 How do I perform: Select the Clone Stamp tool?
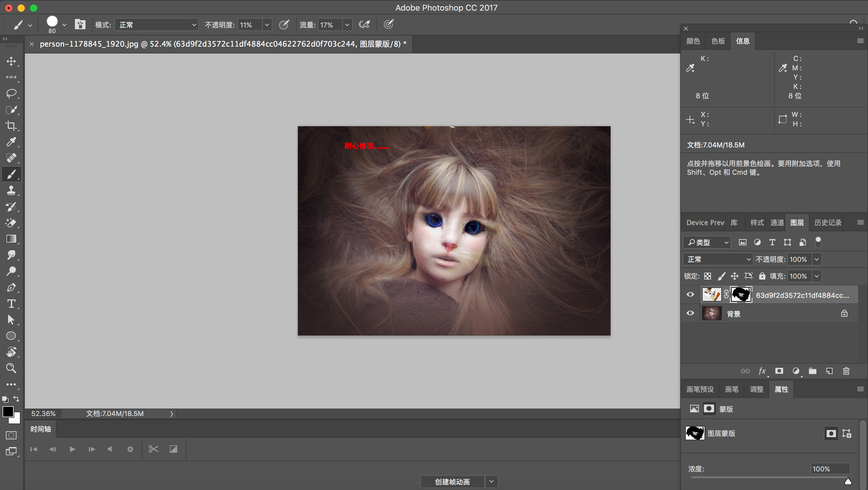point(11,190)
